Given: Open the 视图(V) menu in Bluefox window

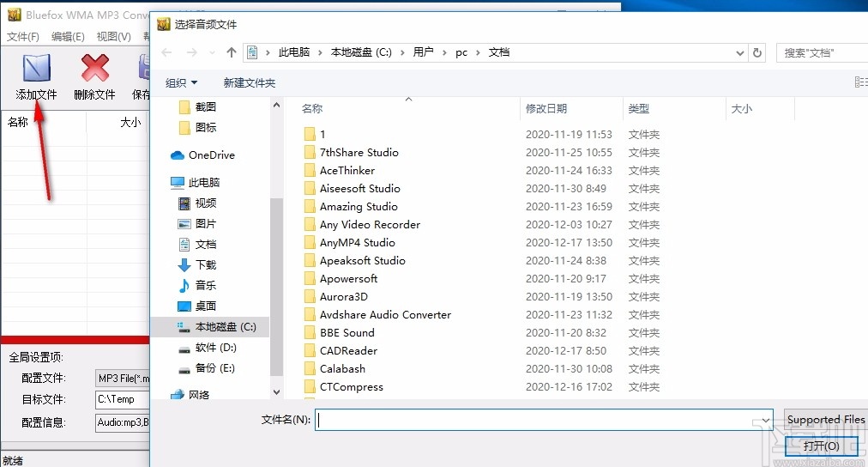Looking at the screenshot, I should coord(113,37).
